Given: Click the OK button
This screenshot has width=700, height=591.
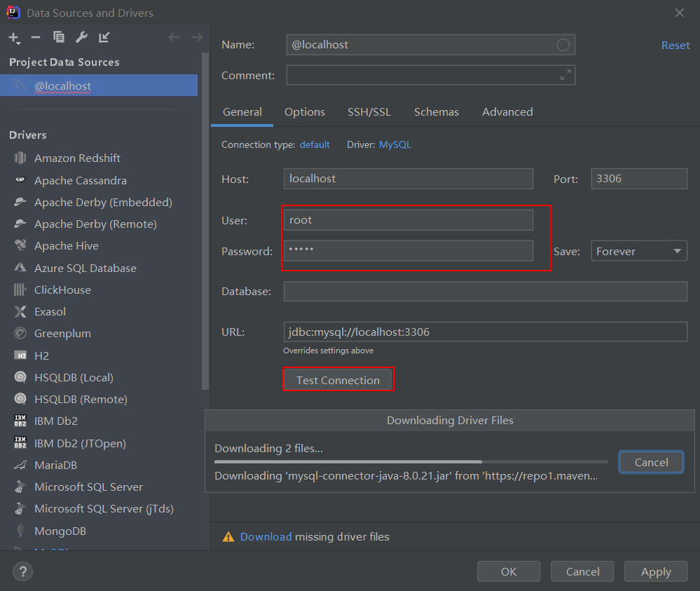Looking at the screenshot, I should coord(509,571).
